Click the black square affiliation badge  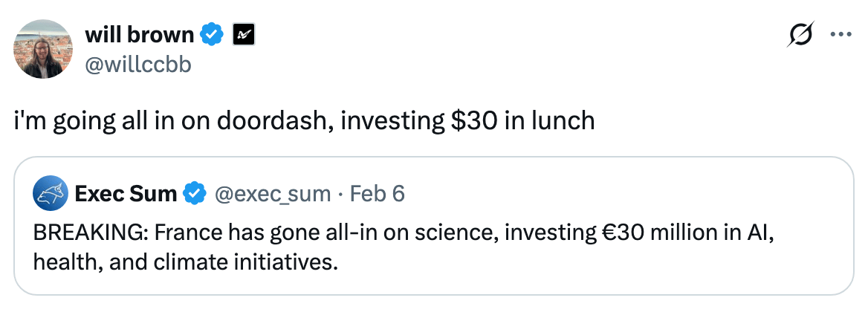[244, 34]
